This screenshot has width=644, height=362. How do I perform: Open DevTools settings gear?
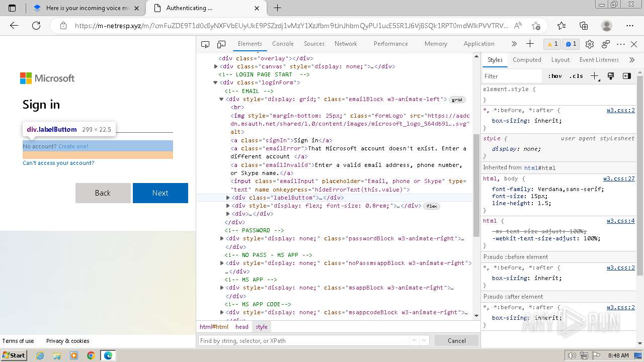590,44
